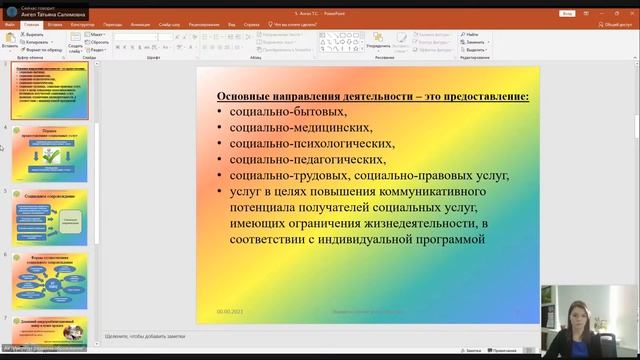Click the Center paragraph alignment icon
Image resolution: width=640 pixels, height=360 pixels.
(213, 48)
